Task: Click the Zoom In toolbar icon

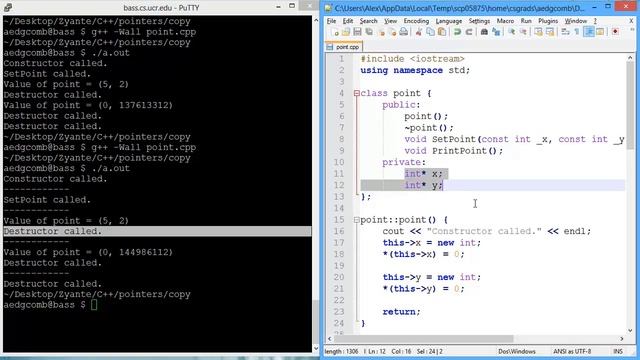Action: 511,32
